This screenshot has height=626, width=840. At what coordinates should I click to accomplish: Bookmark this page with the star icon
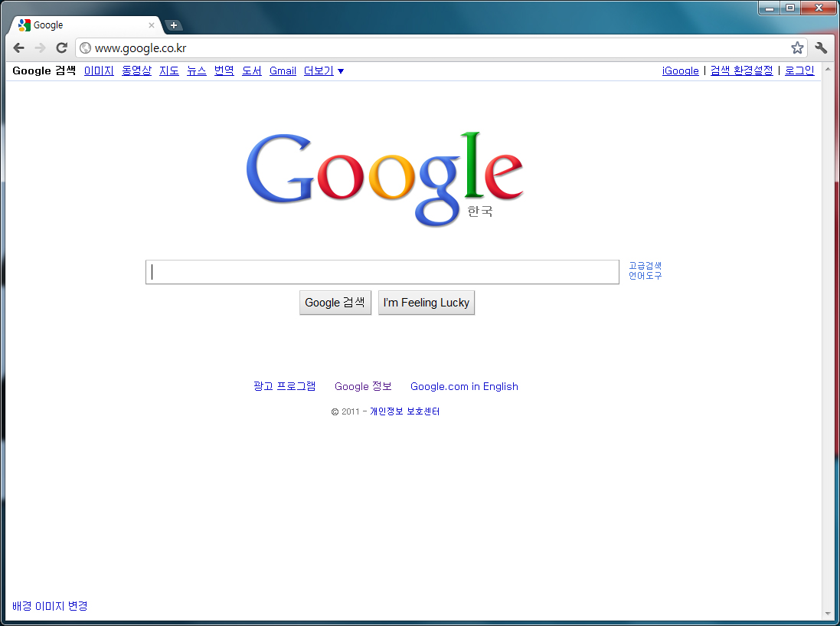point(797,48)
